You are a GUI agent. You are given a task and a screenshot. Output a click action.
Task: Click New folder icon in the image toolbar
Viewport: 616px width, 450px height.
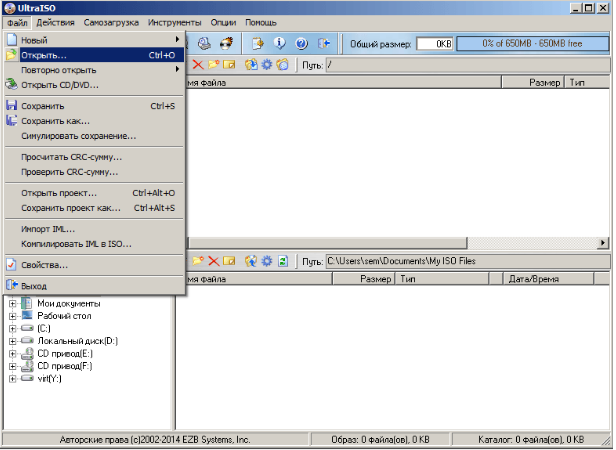point(213,65)
